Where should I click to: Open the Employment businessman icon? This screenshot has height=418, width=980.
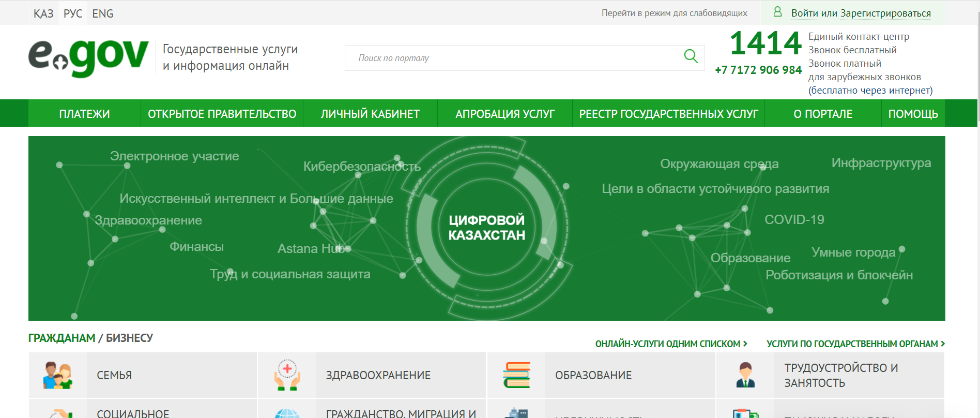click(745, 375)
